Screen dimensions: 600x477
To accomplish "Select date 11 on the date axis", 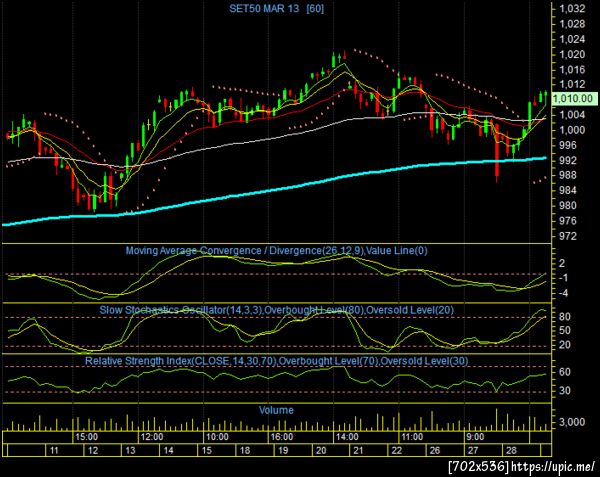I will coord(54,450).
